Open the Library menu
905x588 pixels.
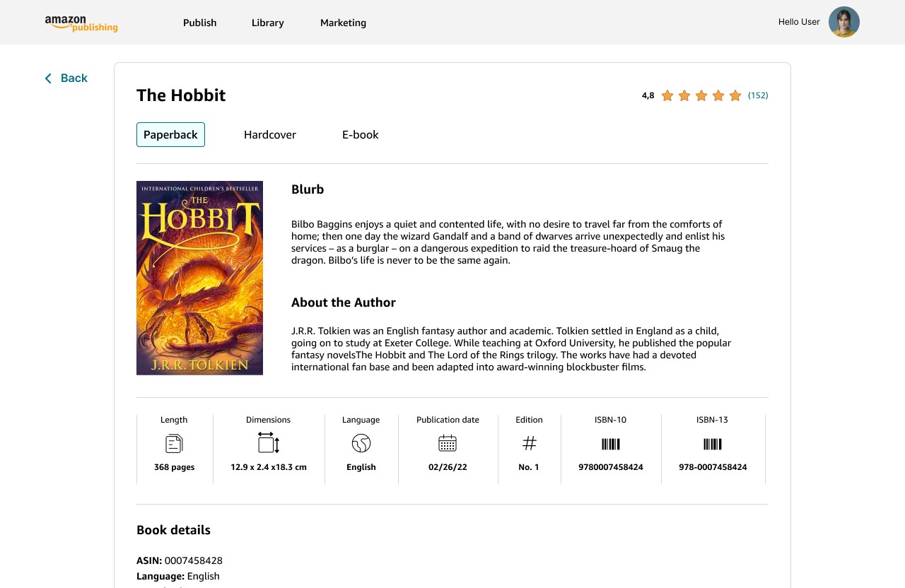pyautogui.click(x=268, y=23)
